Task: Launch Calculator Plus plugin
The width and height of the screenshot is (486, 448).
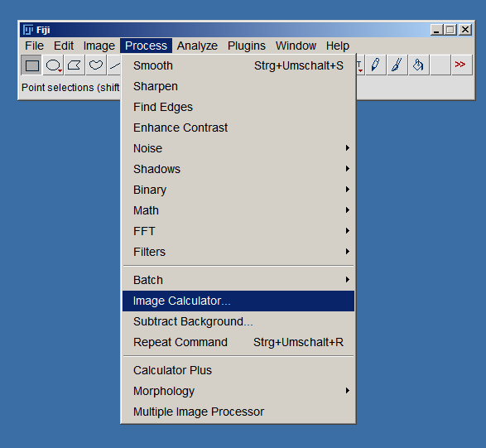Action: 238,370
